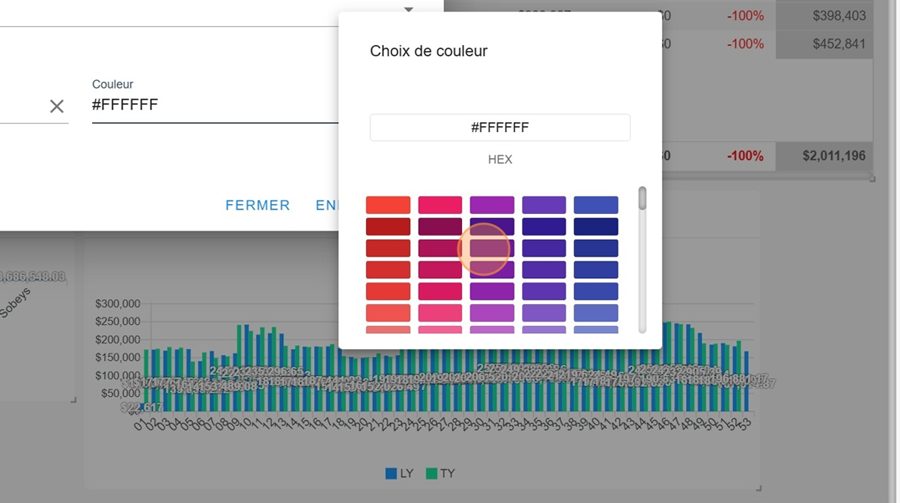
Task: Click the FERMER button
Action: [x=258, y=205]
